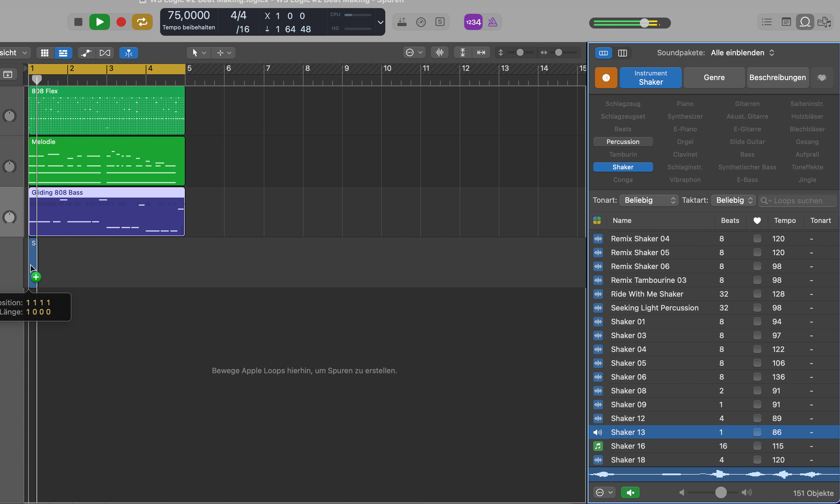840x504 pixels.
Task: Click the global tracks toggle icon
Action: (x=8, y=74)
